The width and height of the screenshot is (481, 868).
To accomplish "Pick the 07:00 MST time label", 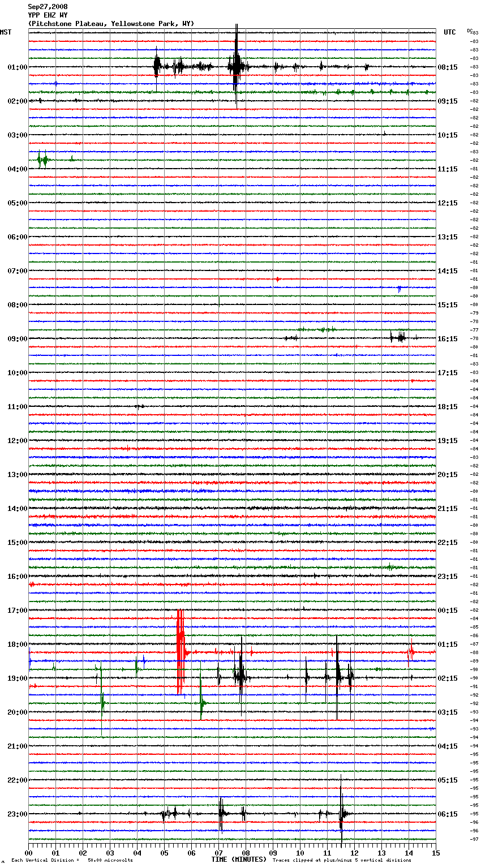I will pos(18,271).
